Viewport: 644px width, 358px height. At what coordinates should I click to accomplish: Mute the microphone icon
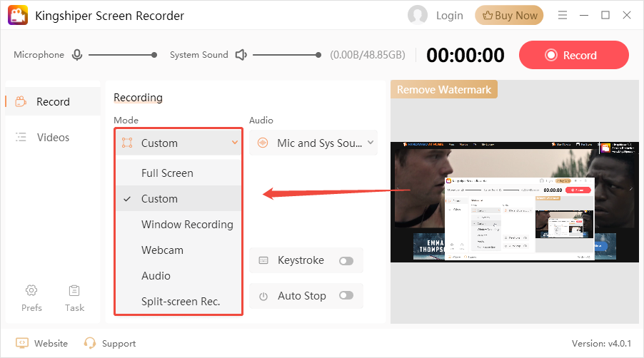pos(77,54)
